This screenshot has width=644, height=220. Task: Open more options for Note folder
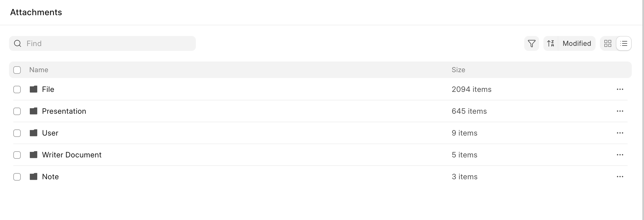[620, 177]
